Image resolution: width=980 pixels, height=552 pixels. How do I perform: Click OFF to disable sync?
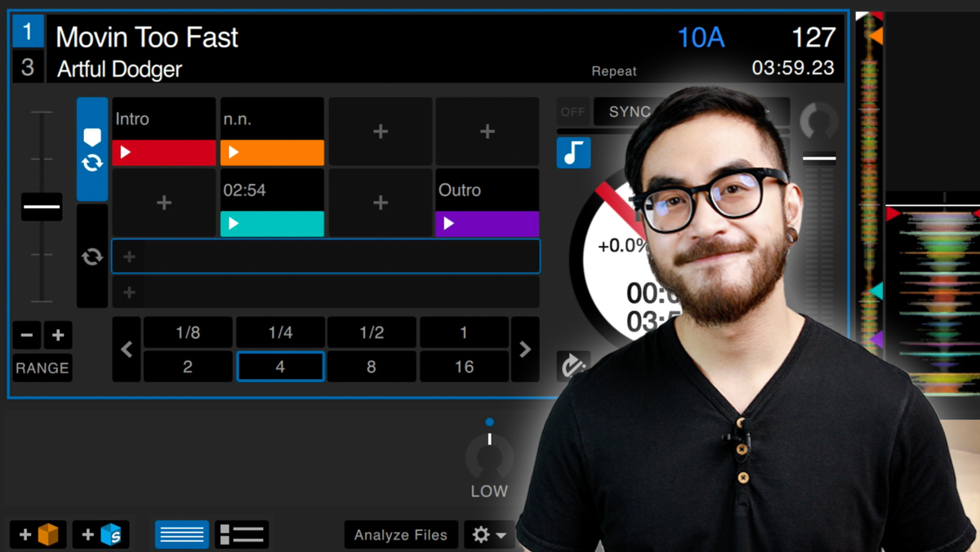[x=573, y=112]
